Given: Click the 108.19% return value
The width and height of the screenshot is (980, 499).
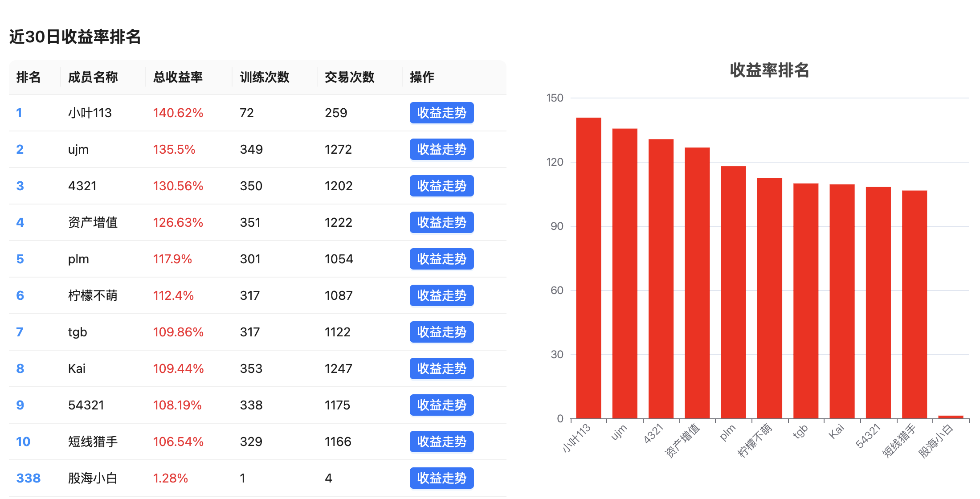Looking at the screenshot, I should point(177,405).
